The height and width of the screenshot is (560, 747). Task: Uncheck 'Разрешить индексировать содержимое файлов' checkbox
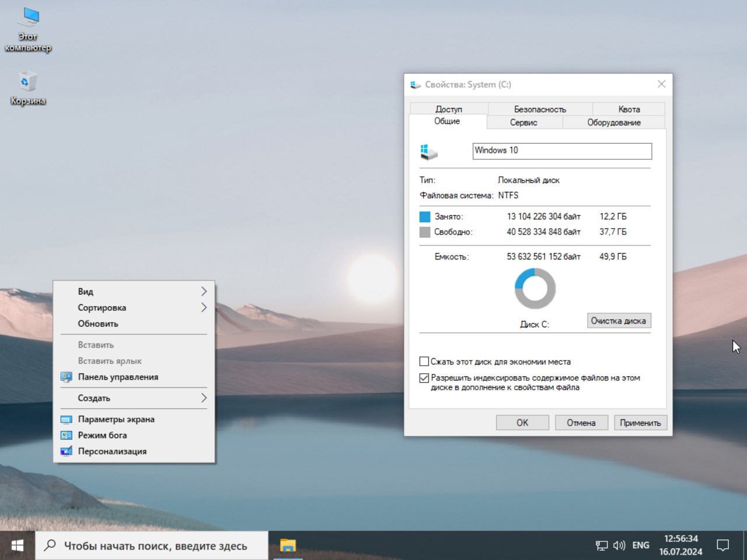pos(424,378)
